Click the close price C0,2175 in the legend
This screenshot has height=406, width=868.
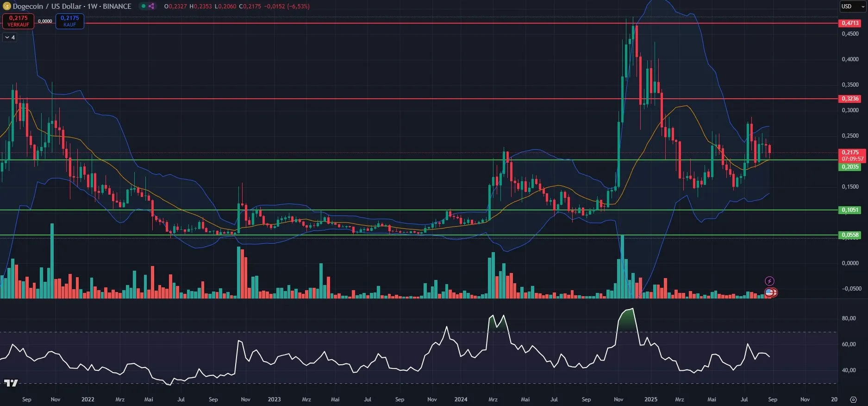coord(250,6)
